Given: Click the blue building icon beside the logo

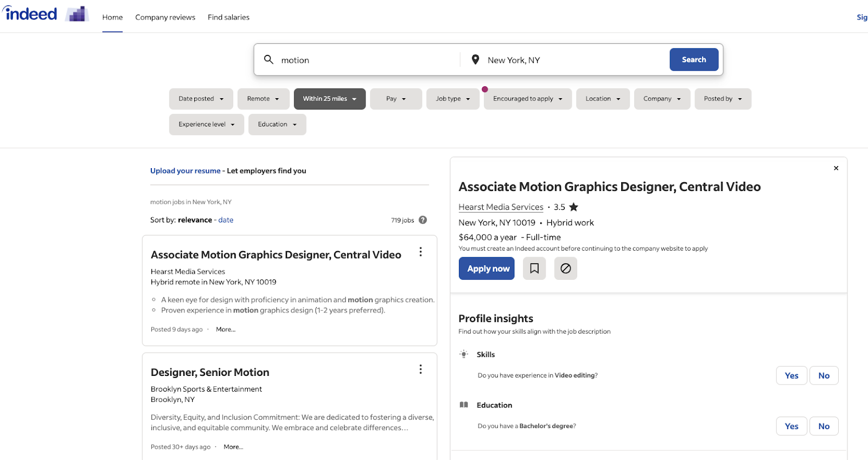Looking at the screenshot, I should point(77,14).
